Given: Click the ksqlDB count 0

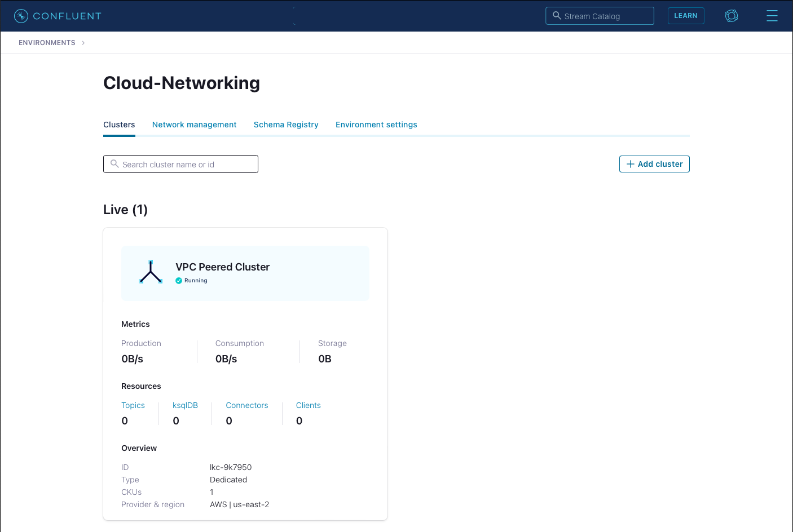Looking at the screenshot, I should coord(176,421).
